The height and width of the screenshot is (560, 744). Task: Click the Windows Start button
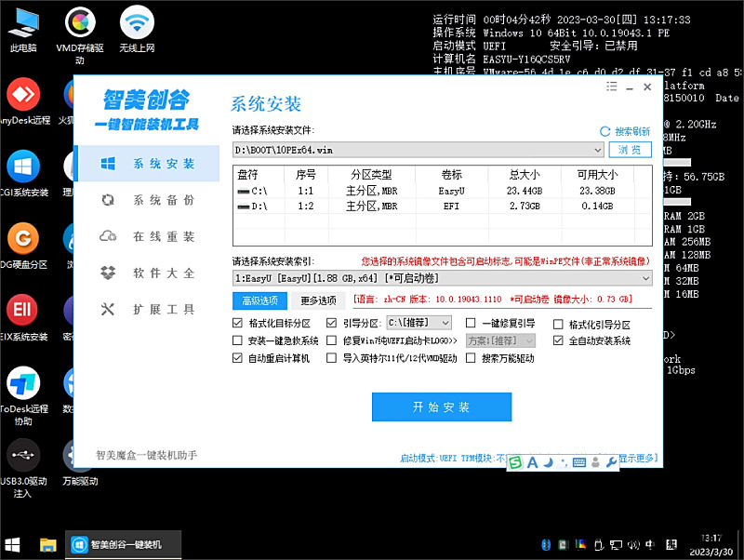click(12, 545)
